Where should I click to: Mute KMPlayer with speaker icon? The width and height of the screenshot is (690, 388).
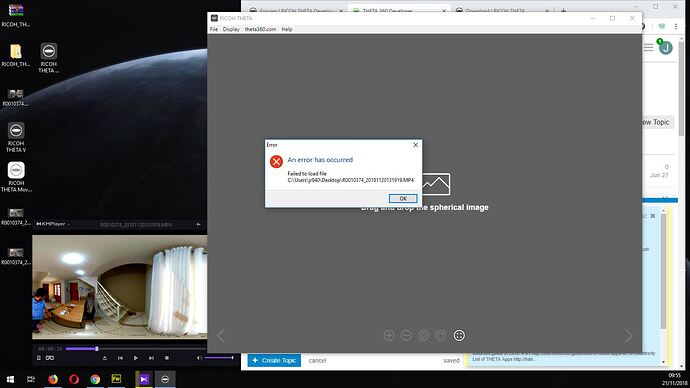tap(199, 358)
